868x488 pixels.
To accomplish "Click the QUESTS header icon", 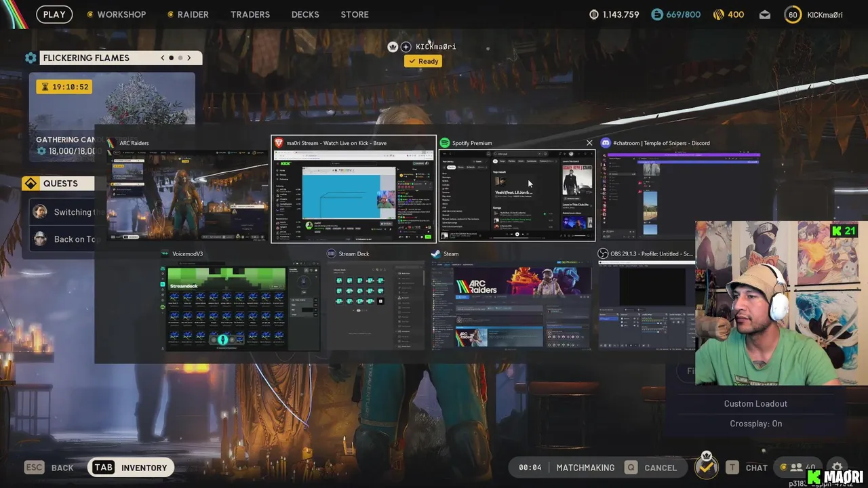I will click(x=31, y=184).
